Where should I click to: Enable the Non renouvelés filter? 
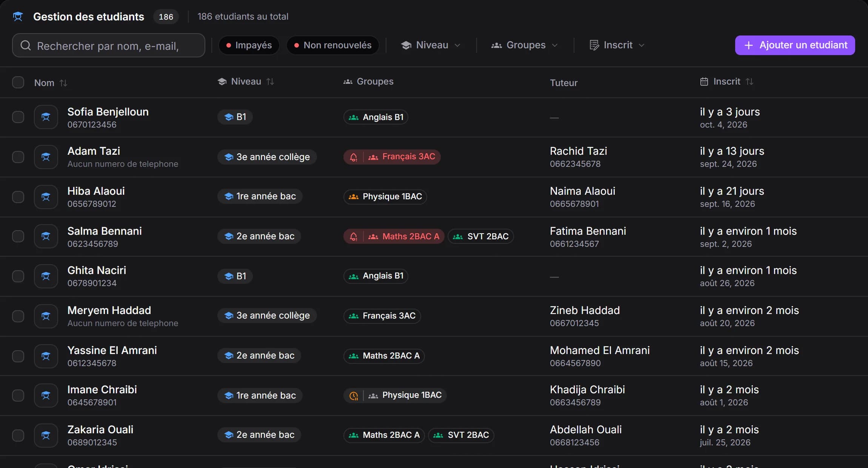pyautogui.click(x=333, y=45)
